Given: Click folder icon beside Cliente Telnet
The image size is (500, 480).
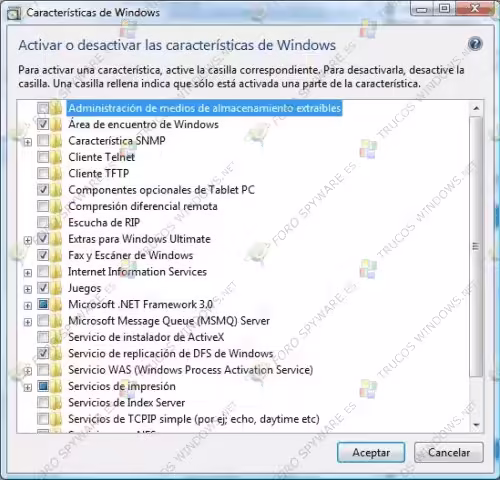Looking at the screenshot, I should point(56,157).
